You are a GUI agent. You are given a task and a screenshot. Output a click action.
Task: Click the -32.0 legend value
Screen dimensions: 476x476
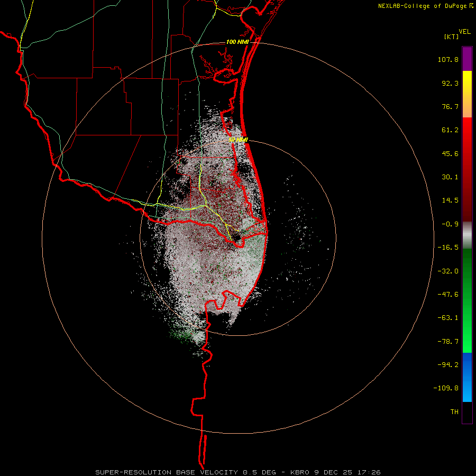tap(448, 271)
